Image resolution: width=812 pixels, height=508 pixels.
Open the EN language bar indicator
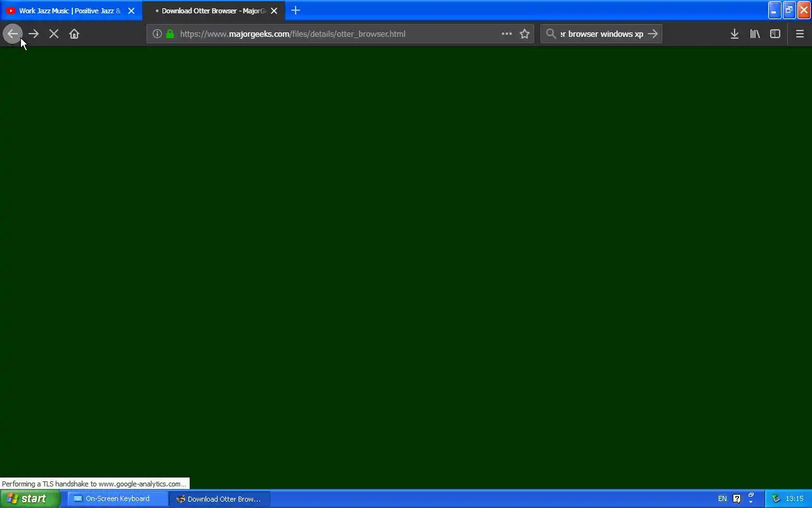(x=722, y=498)
